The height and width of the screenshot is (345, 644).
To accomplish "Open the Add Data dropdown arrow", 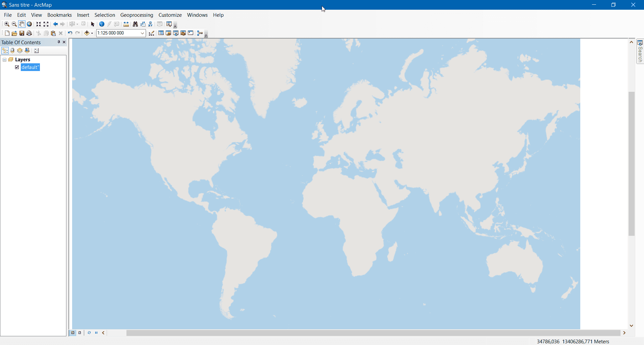I will click(92, 33).
